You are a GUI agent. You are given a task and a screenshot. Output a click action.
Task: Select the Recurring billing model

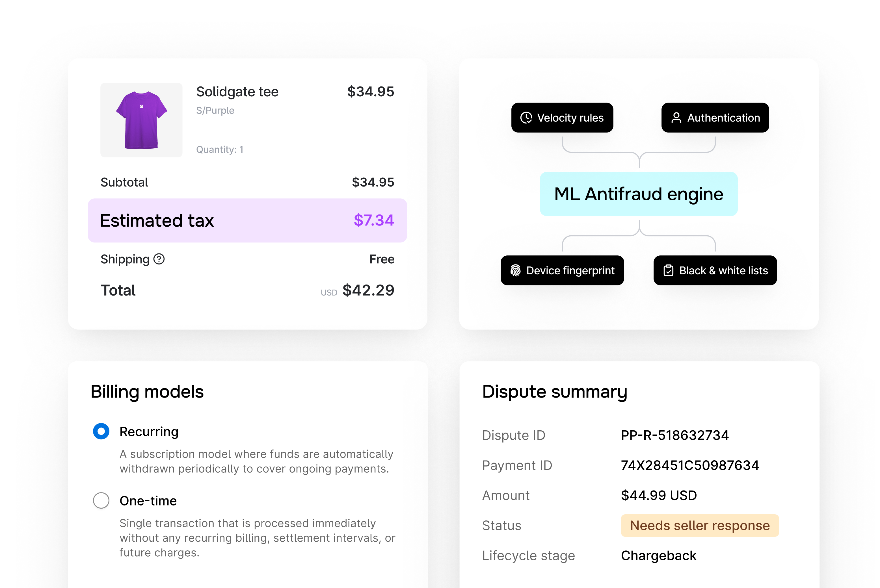coord(101,432)
